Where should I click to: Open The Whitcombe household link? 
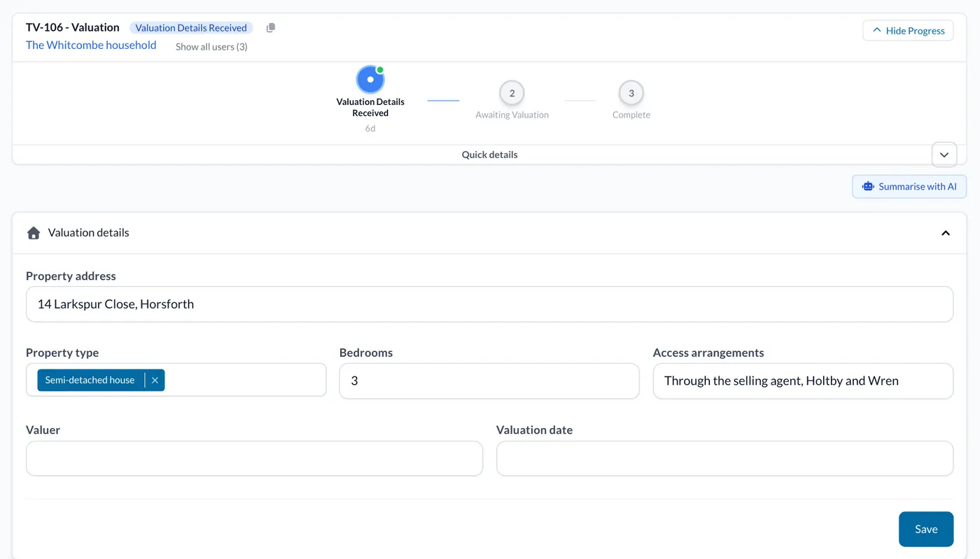(91, 45)
